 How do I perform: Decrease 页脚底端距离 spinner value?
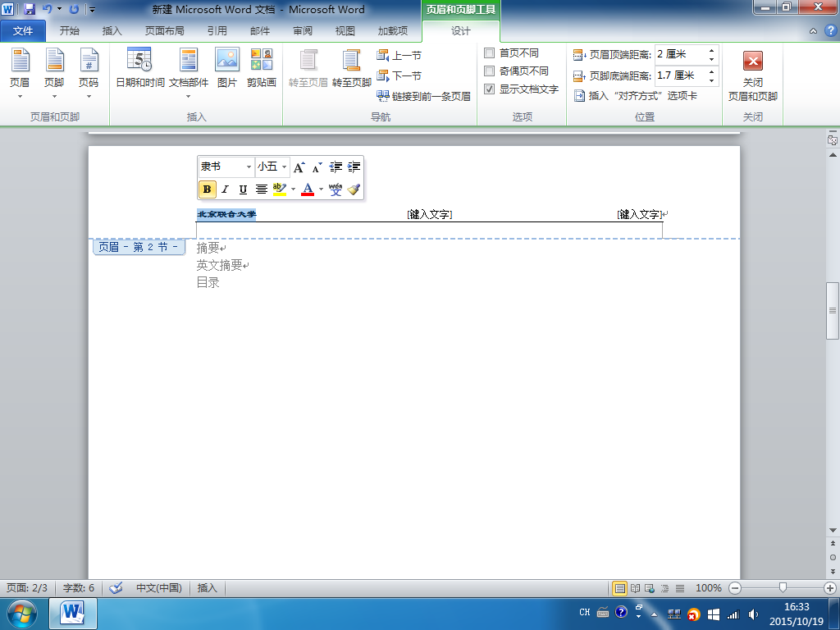point(711,80)
